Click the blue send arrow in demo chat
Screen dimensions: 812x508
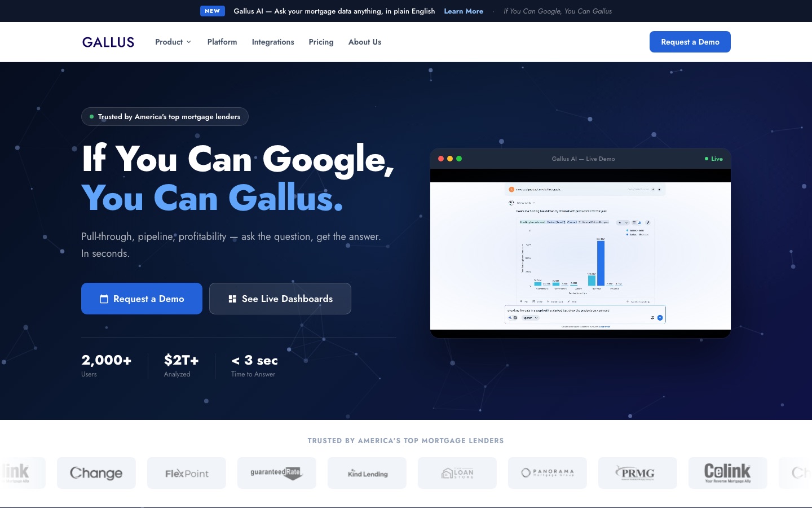[660, 318]
